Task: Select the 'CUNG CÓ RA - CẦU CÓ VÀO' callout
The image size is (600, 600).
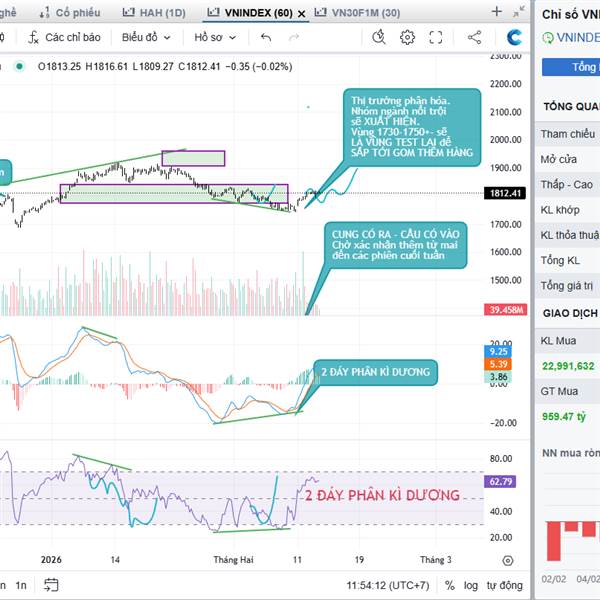Action: tap(395, 245)
